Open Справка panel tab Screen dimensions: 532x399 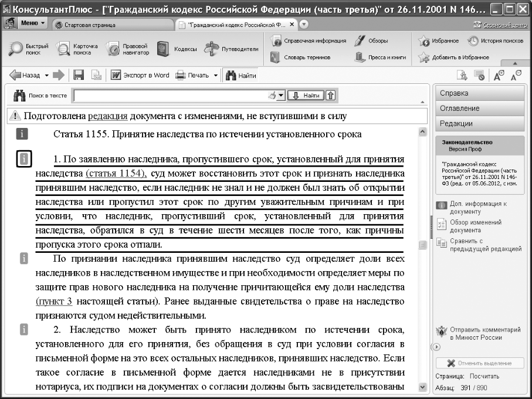480,93
